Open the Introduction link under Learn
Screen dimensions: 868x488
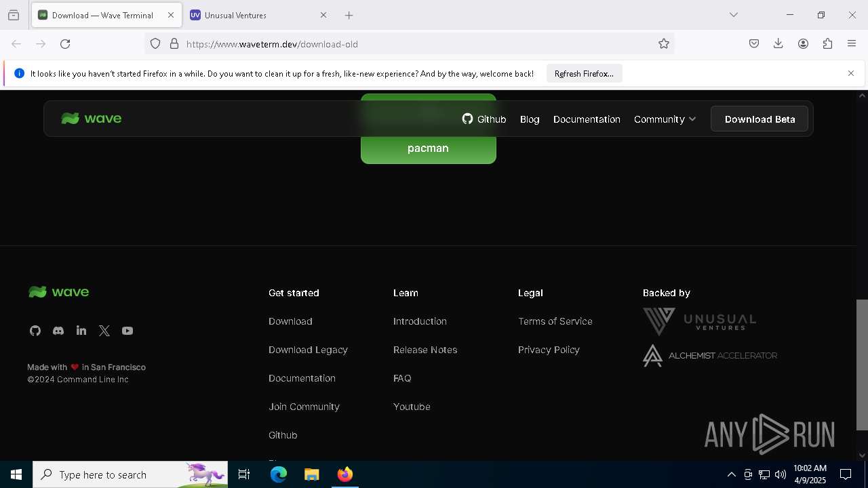(420, 321)
